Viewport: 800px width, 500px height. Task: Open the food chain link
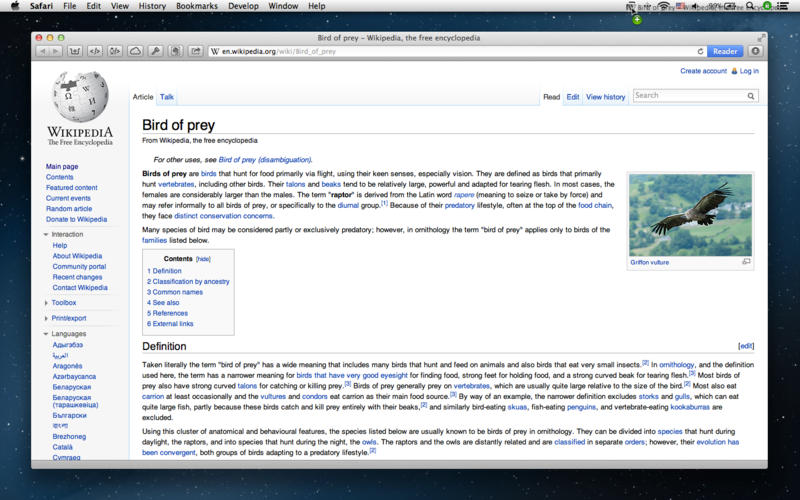(595, 206)
